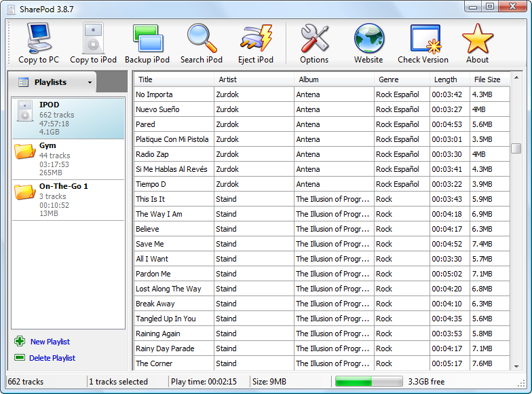532x394 pixels.
Task: Select the track 'This Is It'
Action: pyautogui.click(x=322, y=199)
